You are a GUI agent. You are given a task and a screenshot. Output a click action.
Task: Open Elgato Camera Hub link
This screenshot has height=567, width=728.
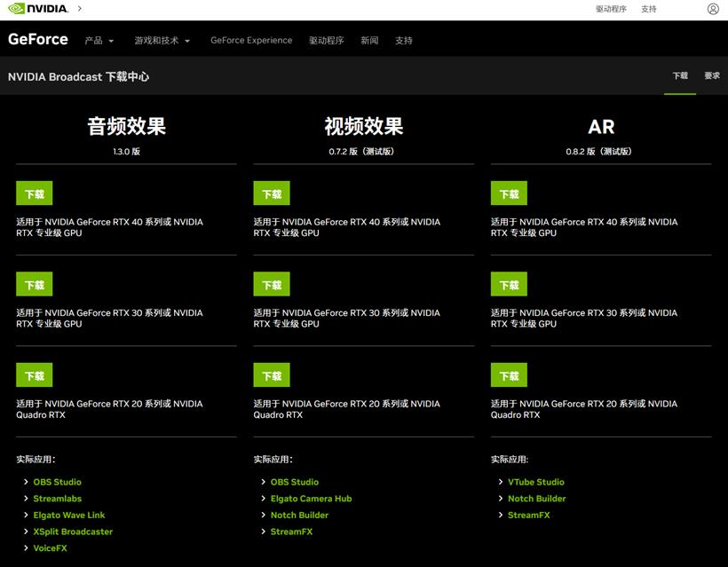pos(311,499)
